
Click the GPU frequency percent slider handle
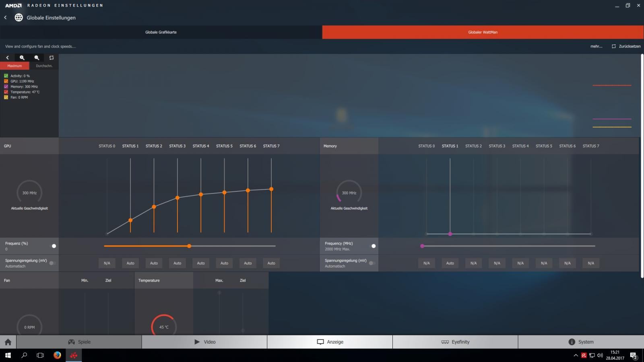pyautogui.click(x=189, y=246)
